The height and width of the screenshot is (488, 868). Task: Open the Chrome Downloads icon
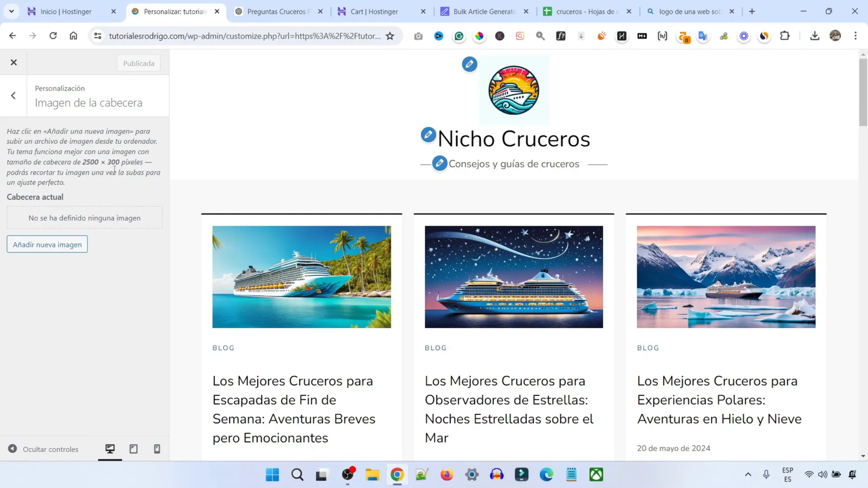point(815,36)
